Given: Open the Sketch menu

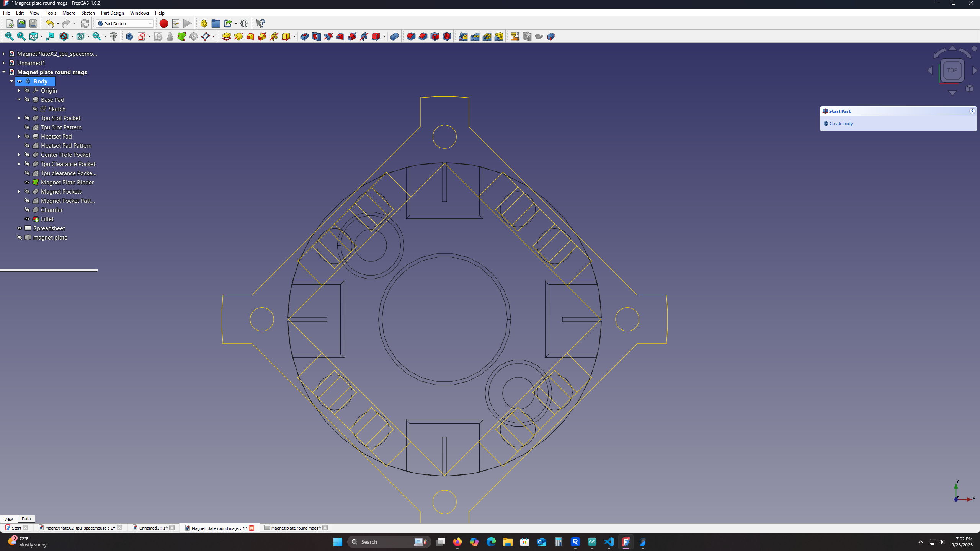Looking at the screenshot, I should click(88, 13).
